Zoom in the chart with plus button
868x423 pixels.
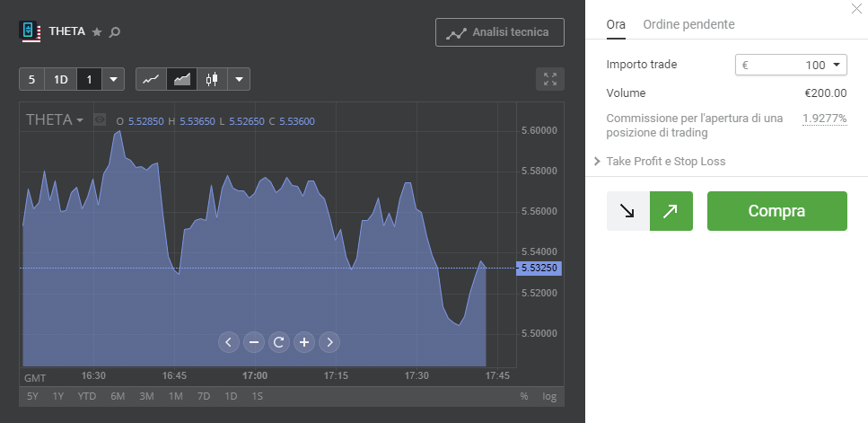click(x=304, y=341)
